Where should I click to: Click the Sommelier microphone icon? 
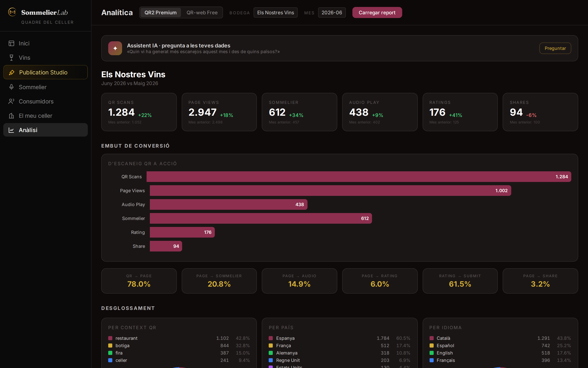tap(11, 87)
